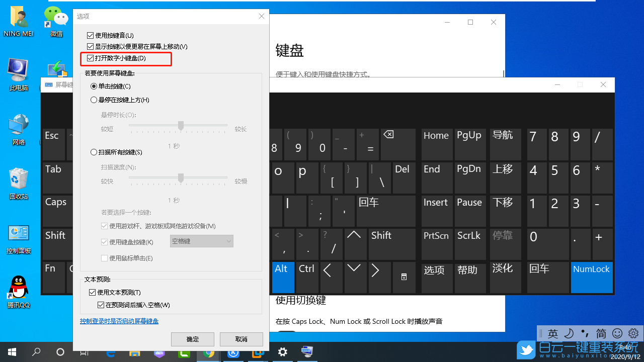This screenshot has width=644, height=362.
Task: Open the emoji panel from the language bar
Action: pos(617,333)
